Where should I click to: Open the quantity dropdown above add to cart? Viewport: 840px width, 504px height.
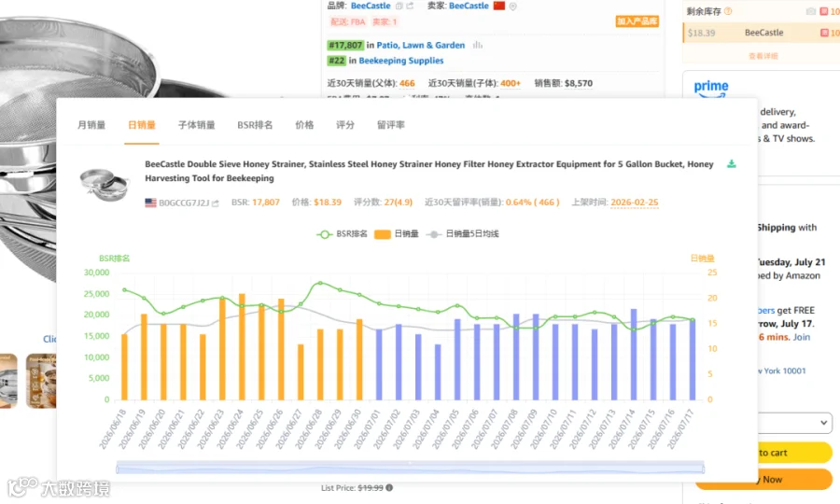(x=795, y=423)
